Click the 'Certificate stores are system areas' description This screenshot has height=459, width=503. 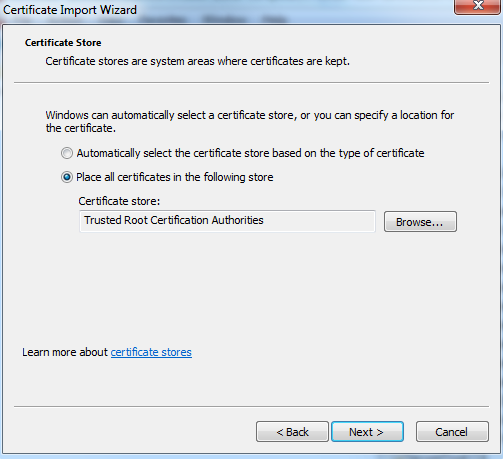[x=197, y=61]
